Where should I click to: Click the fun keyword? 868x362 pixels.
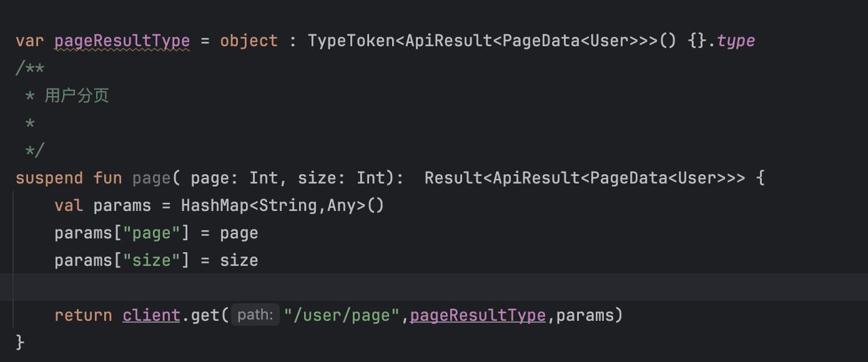pos(107,178)
